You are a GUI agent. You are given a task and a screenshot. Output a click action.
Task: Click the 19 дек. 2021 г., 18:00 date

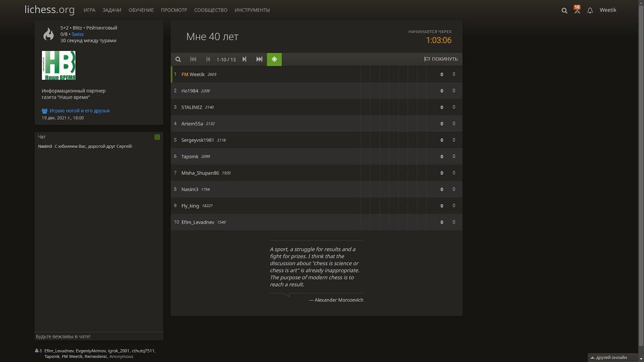63,118
